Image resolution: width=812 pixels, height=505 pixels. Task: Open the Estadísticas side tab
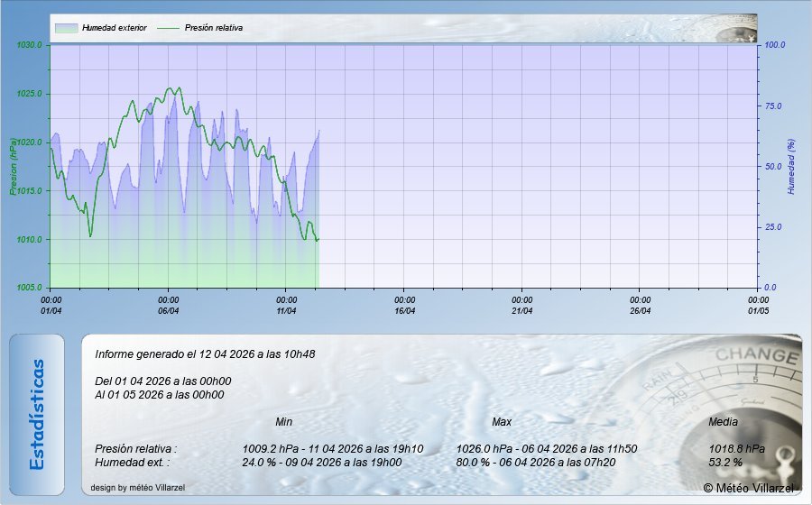37,415
